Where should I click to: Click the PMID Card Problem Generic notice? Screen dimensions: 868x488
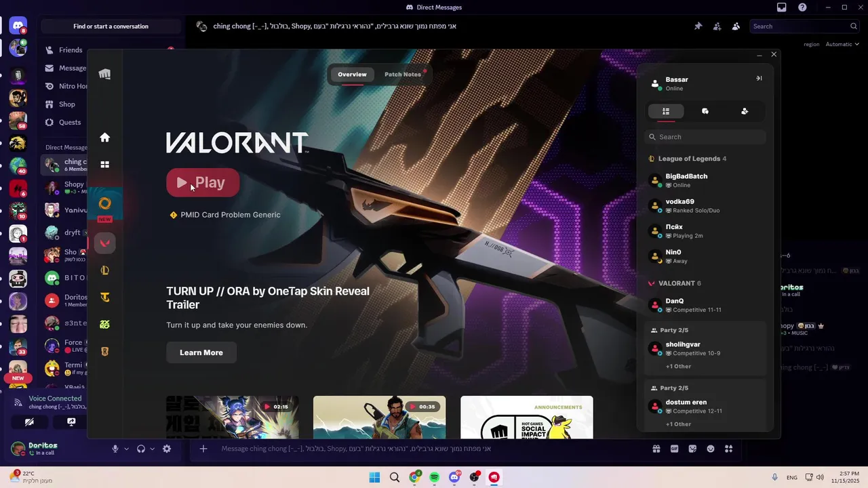(224, 215)
